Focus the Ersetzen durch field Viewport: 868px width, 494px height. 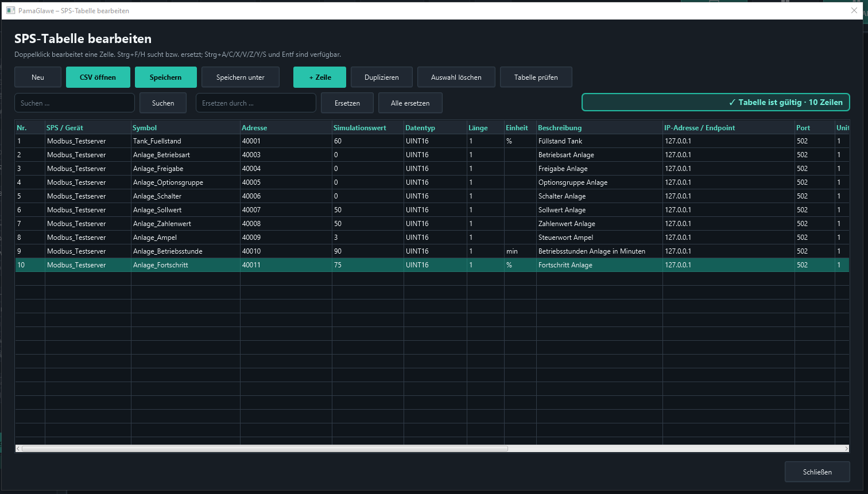pos(256,103)
